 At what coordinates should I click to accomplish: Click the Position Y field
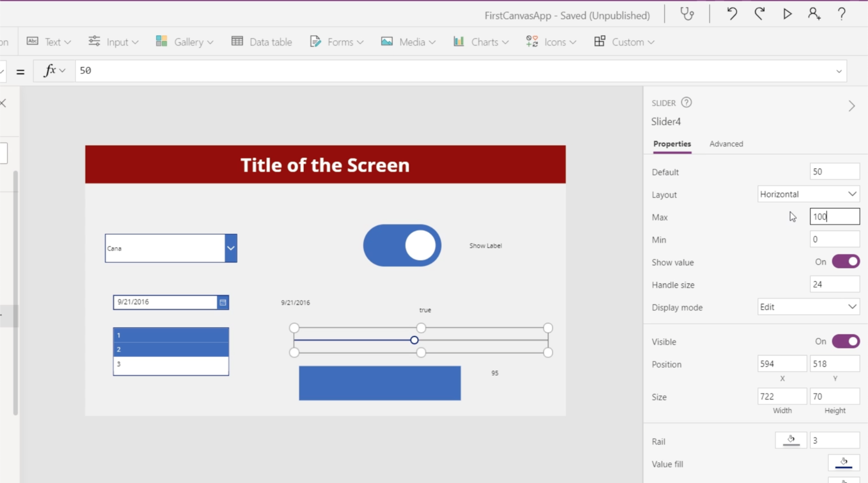point(834,364)
